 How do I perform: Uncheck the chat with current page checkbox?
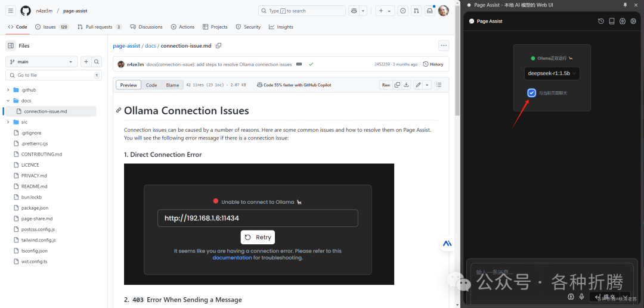click(531, 93)
